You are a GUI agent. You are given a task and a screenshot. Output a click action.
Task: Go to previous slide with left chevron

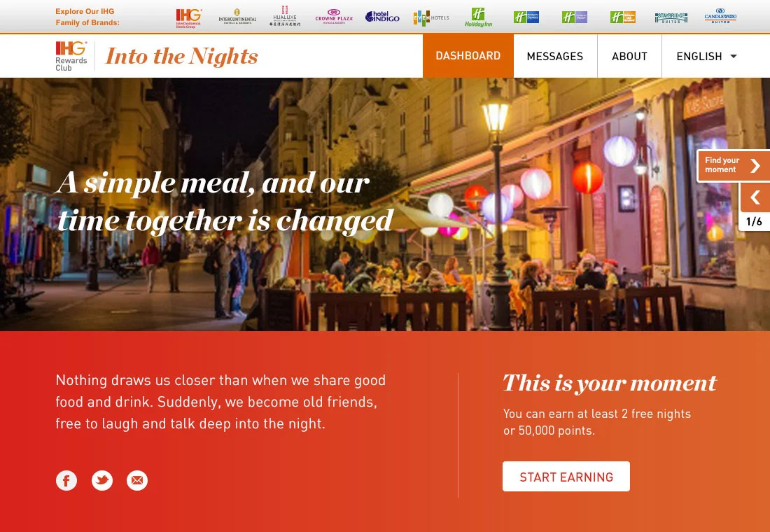click(x=755, y=198)
